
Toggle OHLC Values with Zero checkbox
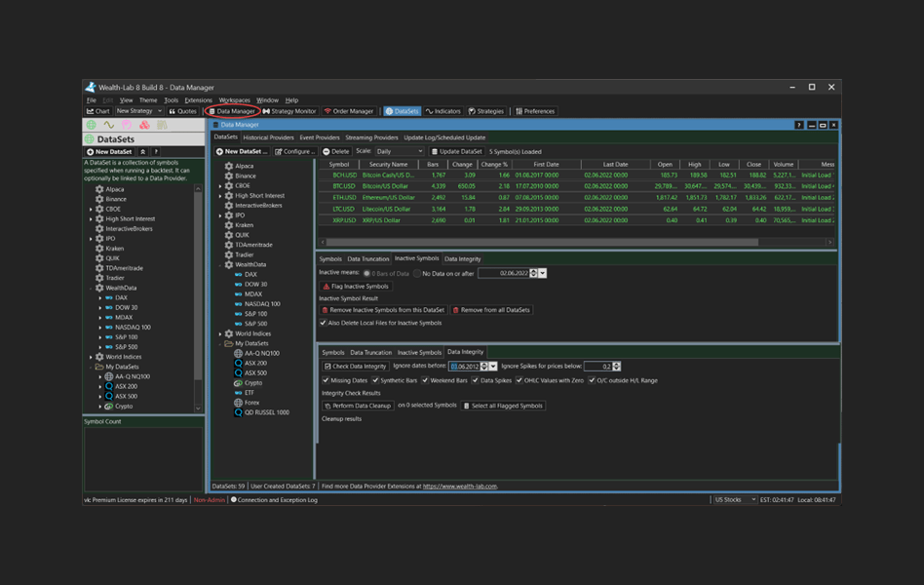[x=520, y=380]
